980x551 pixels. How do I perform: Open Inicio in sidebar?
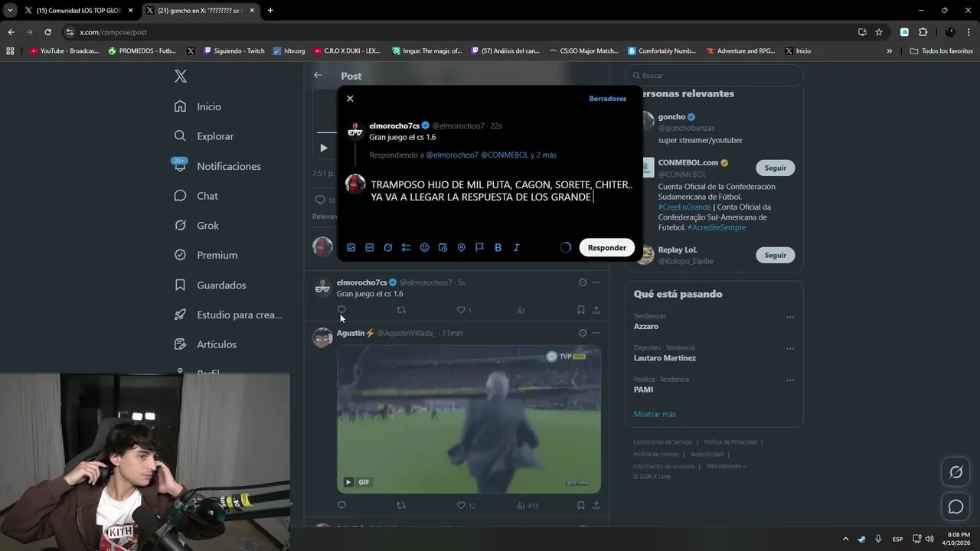pos(198,106)
